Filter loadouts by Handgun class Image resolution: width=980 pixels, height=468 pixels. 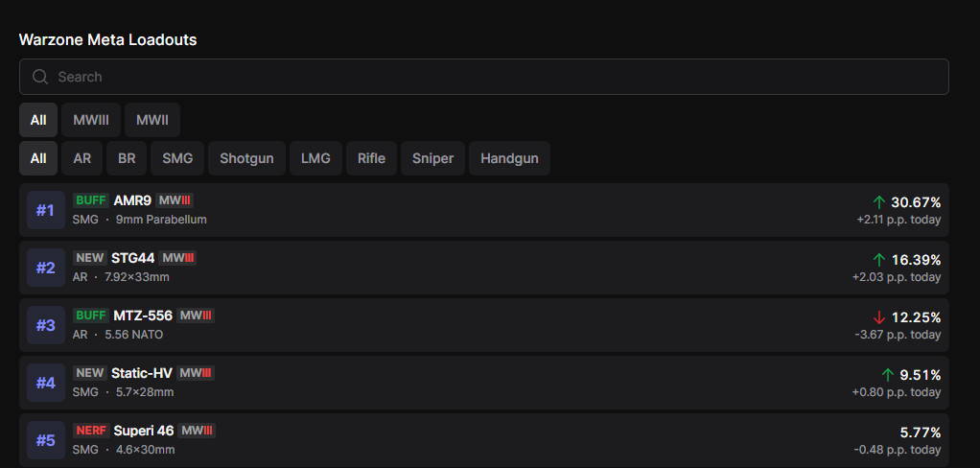[509, 158]
